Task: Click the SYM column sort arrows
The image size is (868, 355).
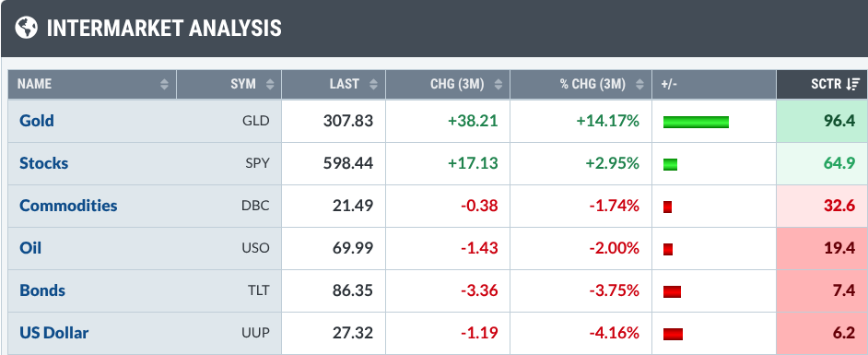Action: tap(270, 84)
